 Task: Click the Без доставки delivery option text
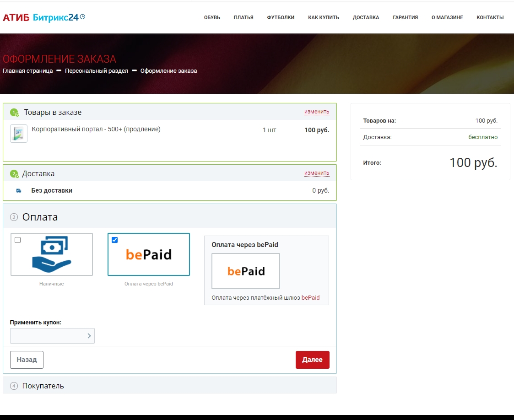point(52,190)
